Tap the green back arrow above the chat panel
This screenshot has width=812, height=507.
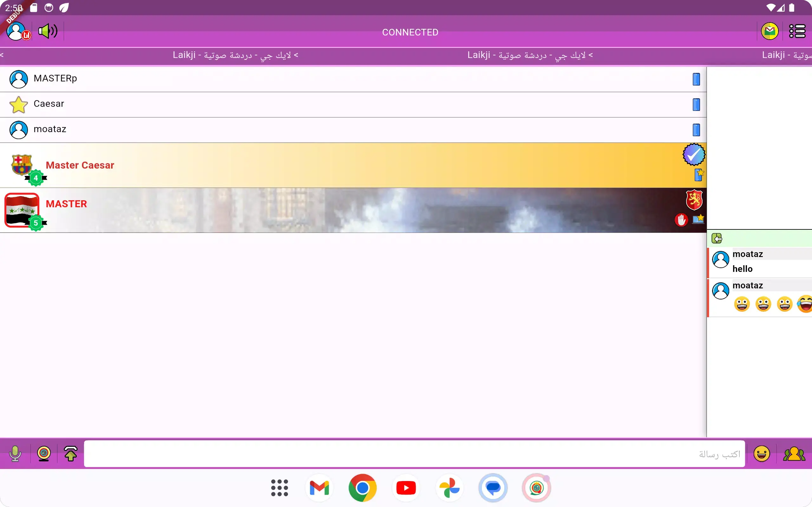pos(717,238)
